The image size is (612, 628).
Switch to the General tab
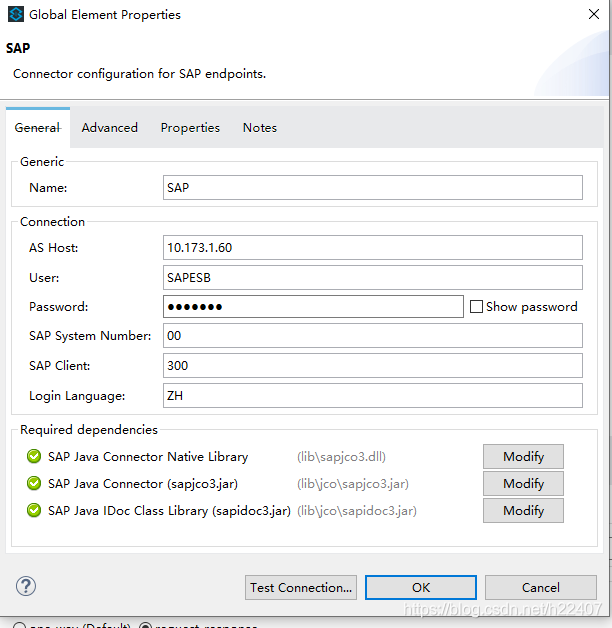pyautogui.click(x=38, y=128)
